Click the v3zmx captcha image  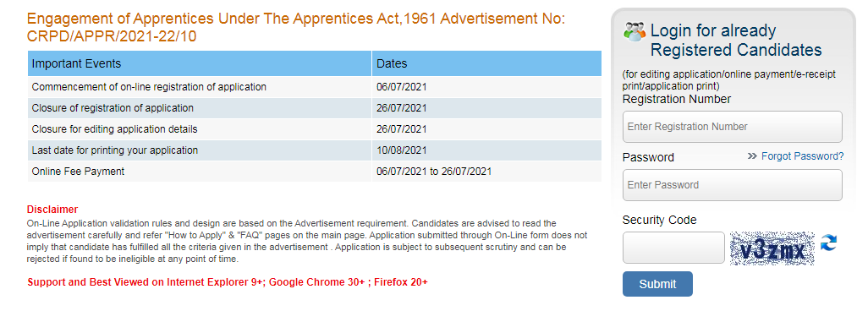point(772,248)
